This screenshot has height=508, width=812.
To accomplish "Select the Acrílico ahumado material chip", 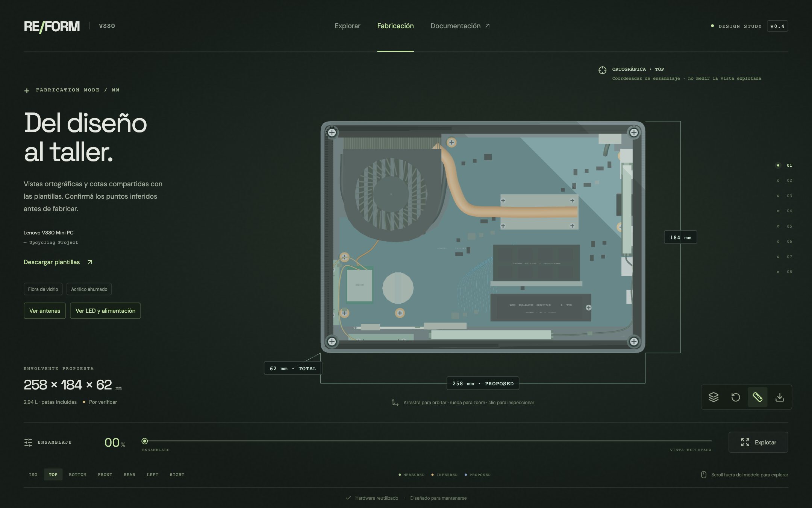I will click(x=89, y=289).
